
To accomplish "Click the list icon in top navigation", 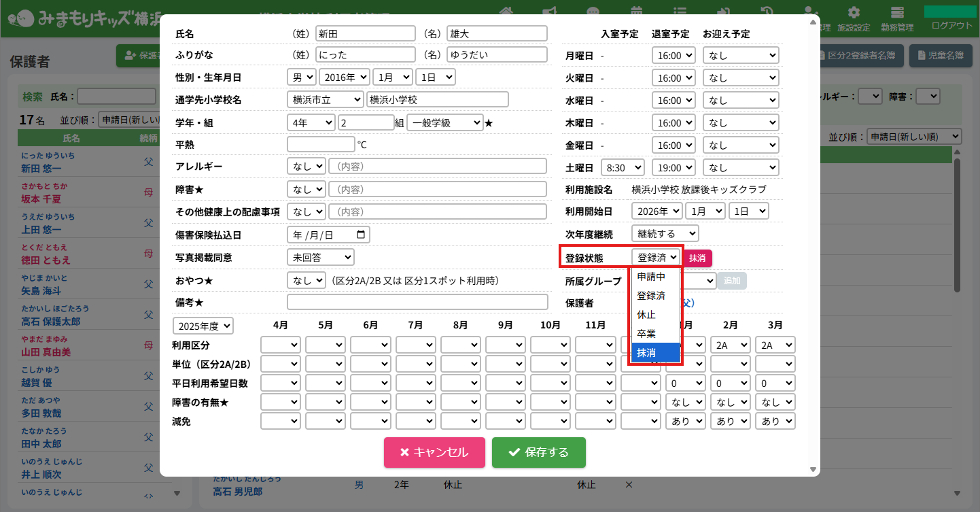I will click(x=680, y=12).
